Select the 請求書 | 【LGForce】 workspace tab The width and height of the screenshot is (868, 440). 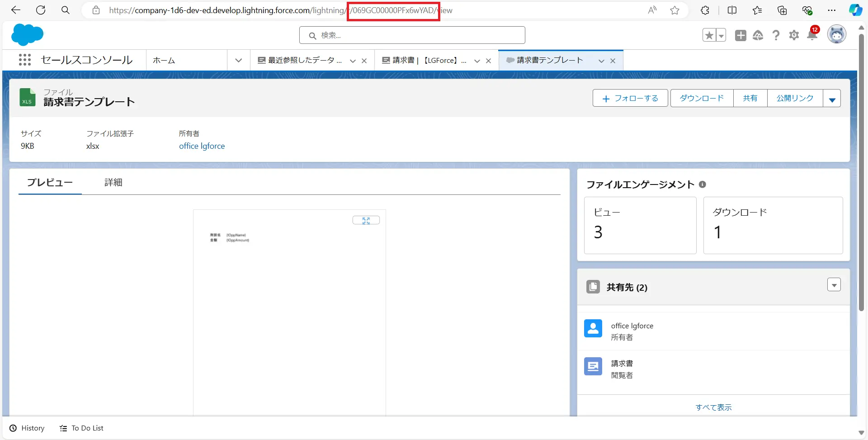[425, 60]
